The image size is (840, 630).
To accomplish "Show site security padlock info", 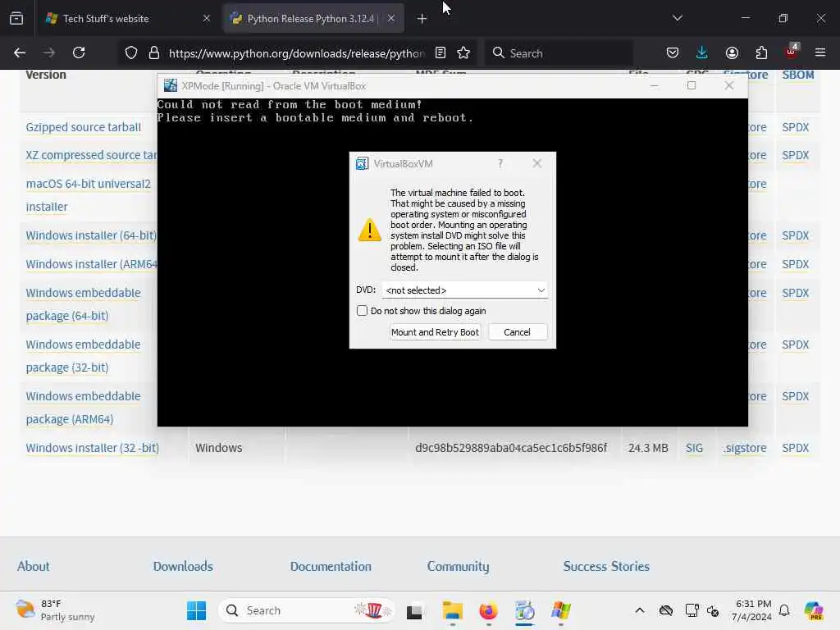I will point(153,52).
